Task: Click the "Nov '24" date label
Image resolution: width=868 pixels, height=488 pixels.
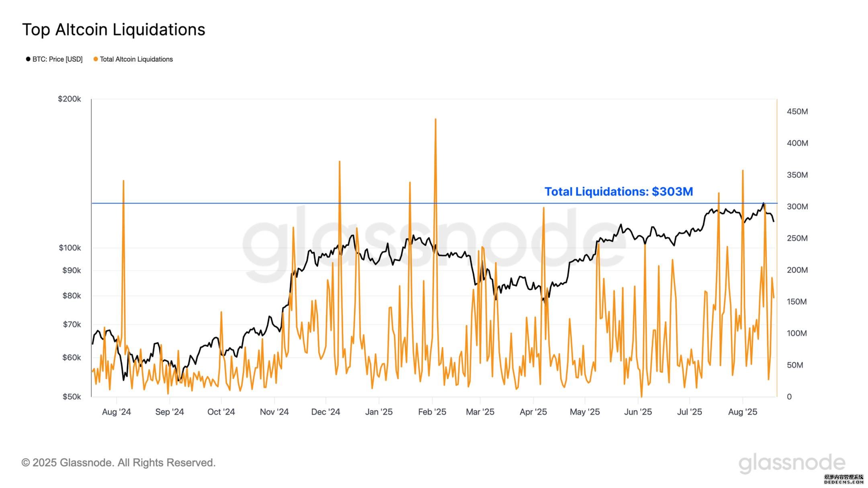Action: [x=274, y=412]
